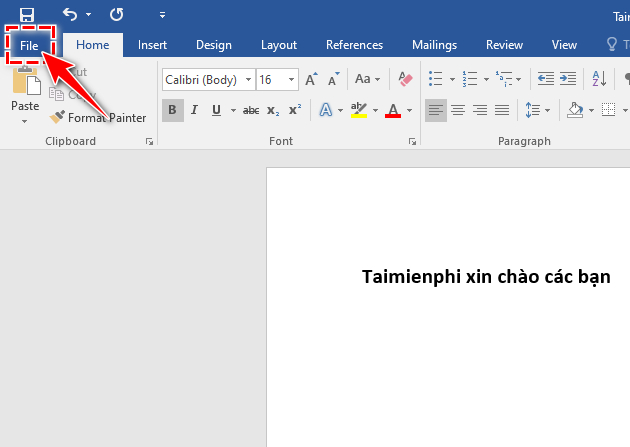The image size is (630, 447).
Task: Activate the Format Painter
Action: coord(98,117)
